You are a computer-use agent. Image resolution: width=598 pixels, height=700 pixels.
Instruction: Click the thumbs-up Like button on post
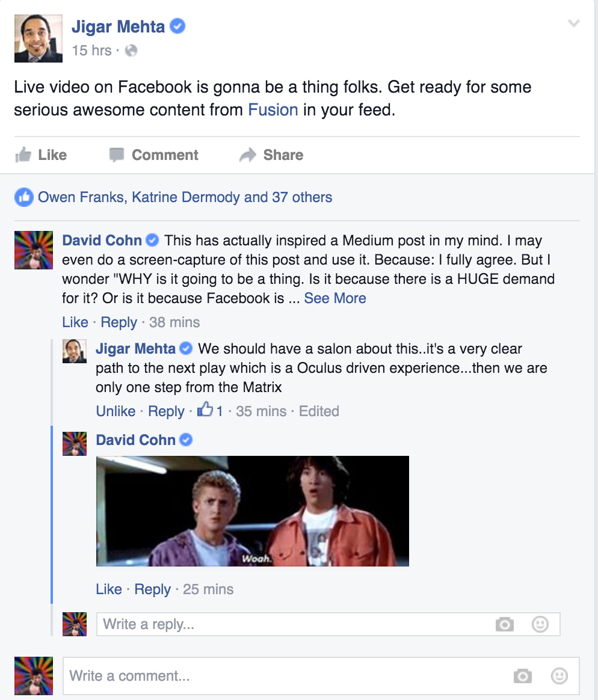[x=41, y=155]
